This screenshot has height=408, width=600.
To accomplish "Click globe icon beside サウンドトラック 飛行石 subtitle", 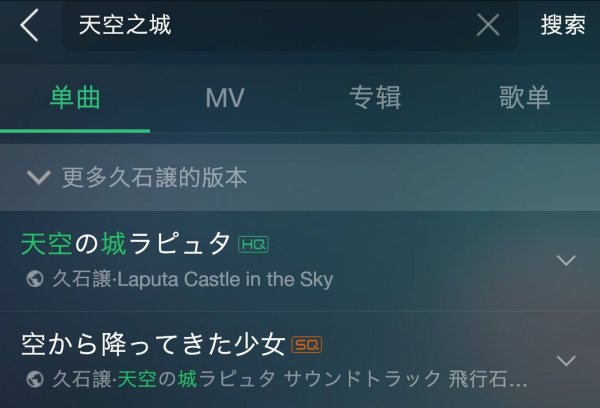I will pyautogui.click(x=35, y=379).
